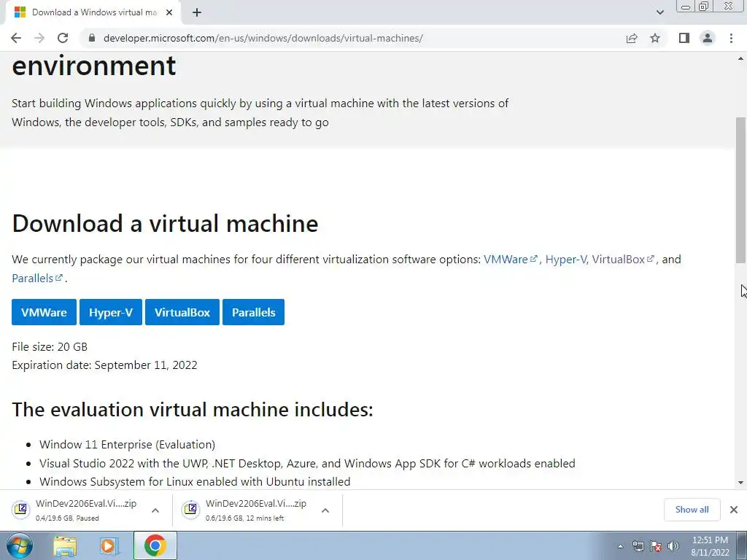Open the clock showing 12:51 PM

[710, 545]
